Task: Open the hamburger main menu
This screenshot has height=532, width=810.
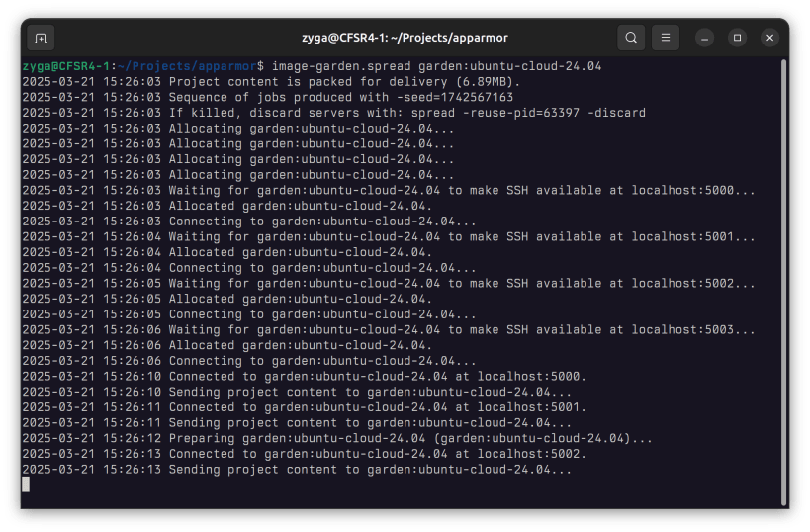Action: [x=666, y=38]
